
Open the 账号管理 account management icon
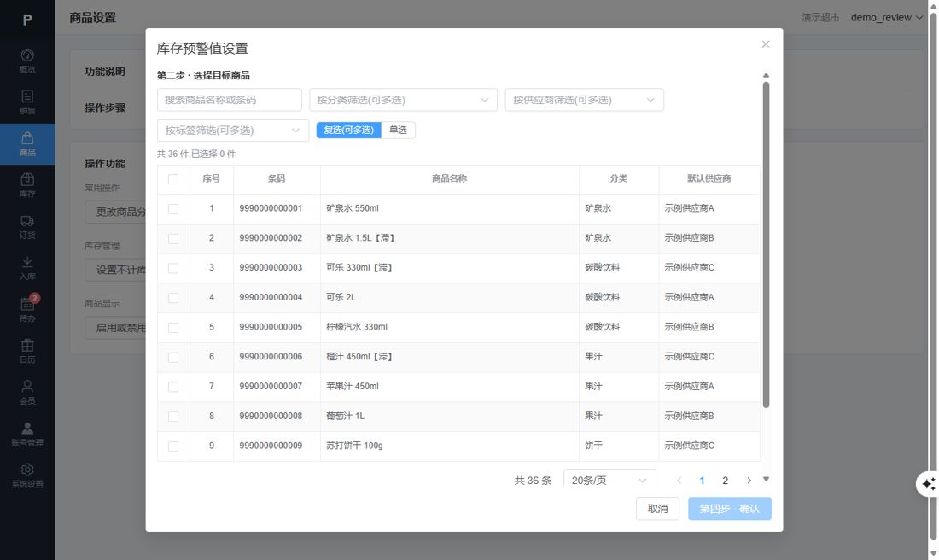click(x=27, y=435)
